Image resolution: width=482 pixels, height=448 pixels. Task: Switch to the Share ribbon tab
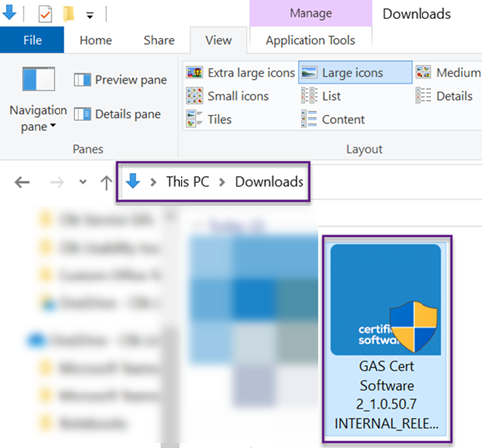pyautogui.click(x=159, y=40)
